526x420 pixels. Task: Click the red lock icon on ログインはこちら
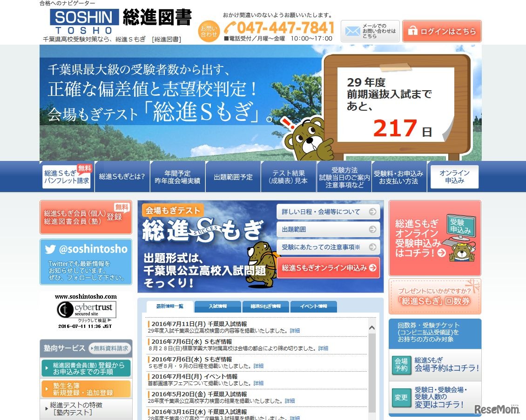point(412,31)
